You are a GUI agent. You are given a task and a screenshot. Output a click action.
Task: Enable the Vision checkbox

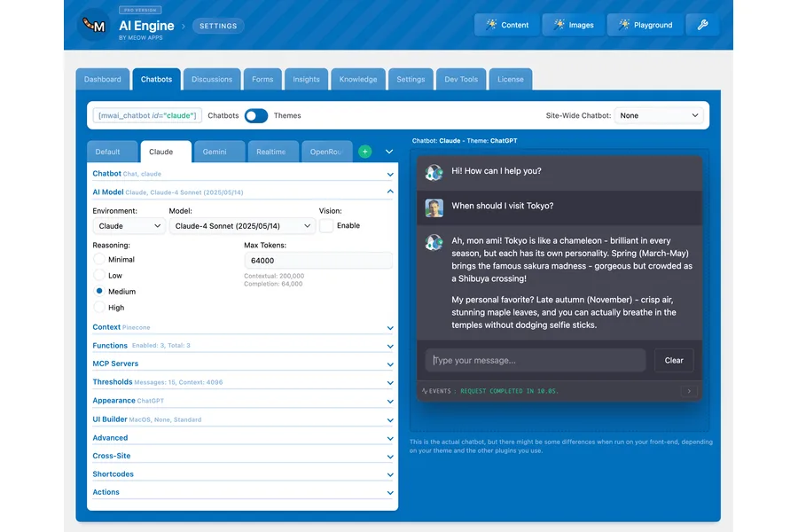326,225
